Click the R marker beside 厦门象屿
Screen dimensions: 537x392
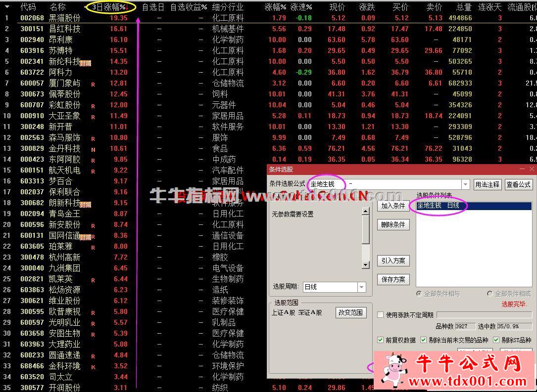(93, 84)
